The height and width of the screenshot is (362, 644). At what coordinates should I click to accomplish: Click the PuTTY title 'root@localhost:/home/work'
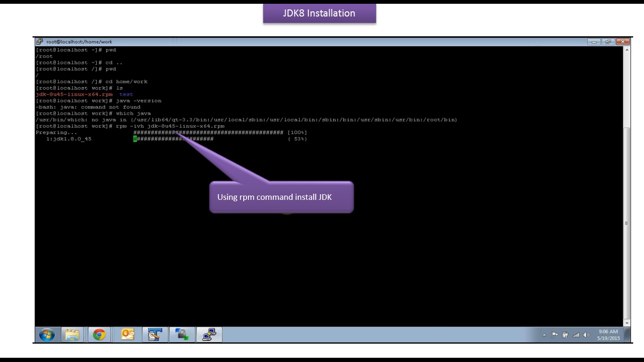[79, 41]
